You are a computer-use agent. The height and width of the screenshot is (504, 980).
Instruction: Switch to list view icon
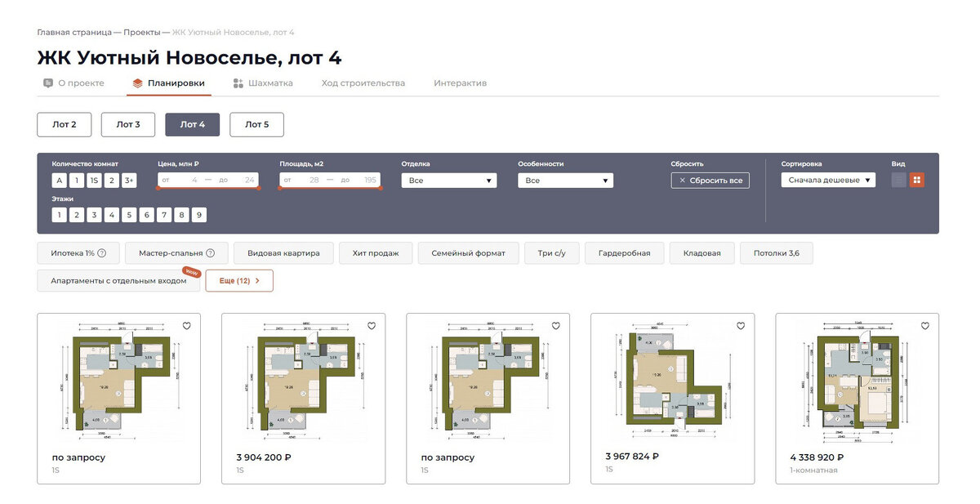[899, 180]
